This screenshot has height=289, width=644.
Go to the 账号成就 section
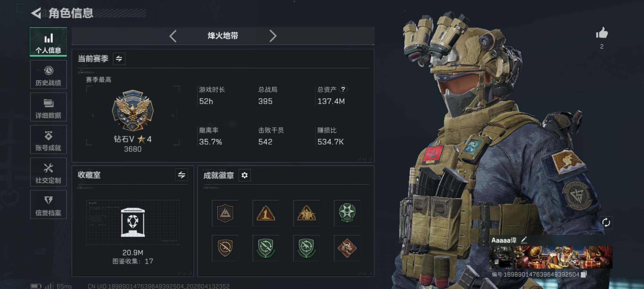point(48,140)
